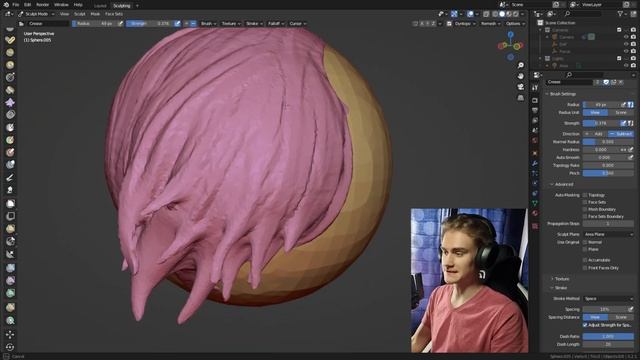Enable the Mesh Boundary checkbox

[585, 209]
